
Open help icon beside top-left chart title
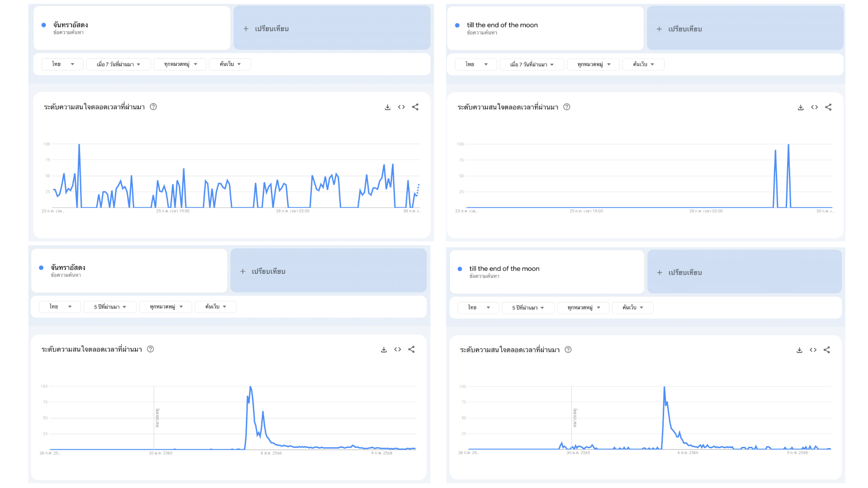point(153,107)
